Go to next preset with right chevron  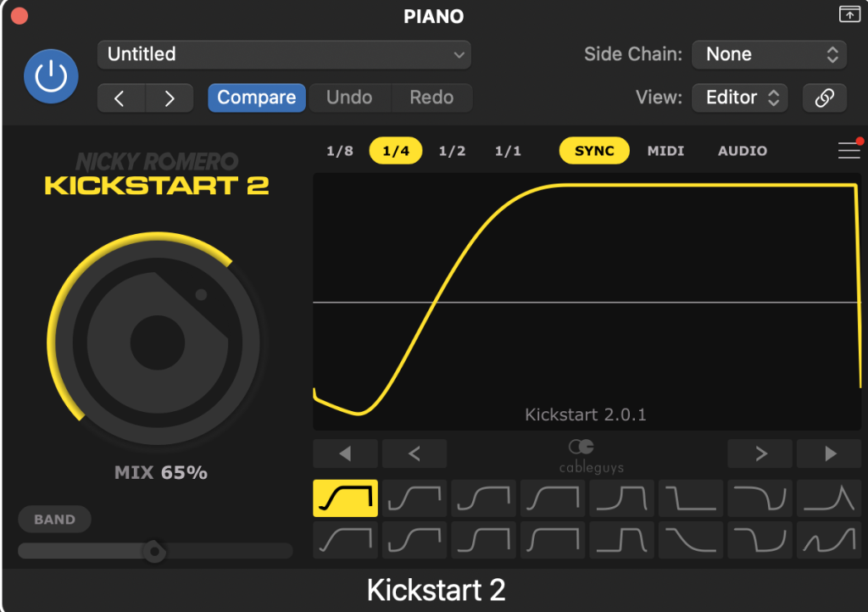pyautogui.click(x=170, y=98)
